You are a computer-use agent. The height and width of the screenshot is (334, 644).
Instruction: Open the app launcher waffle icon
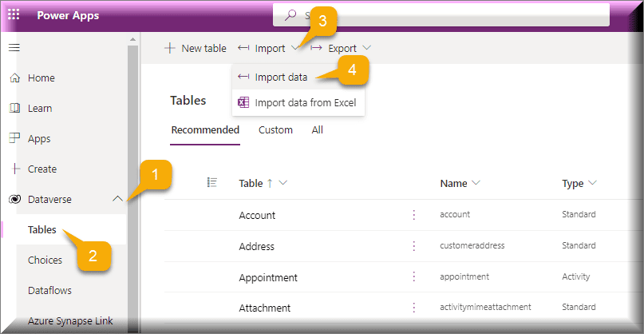coord(14,15)
